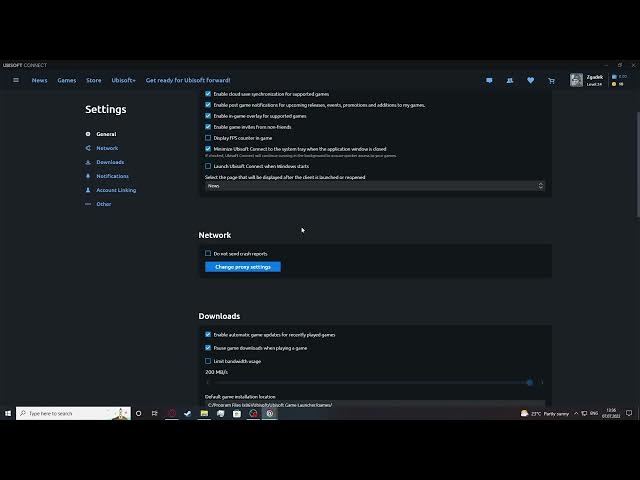Go to the Store tab
This screenshot has width=640, height=480.
(93, 80)
